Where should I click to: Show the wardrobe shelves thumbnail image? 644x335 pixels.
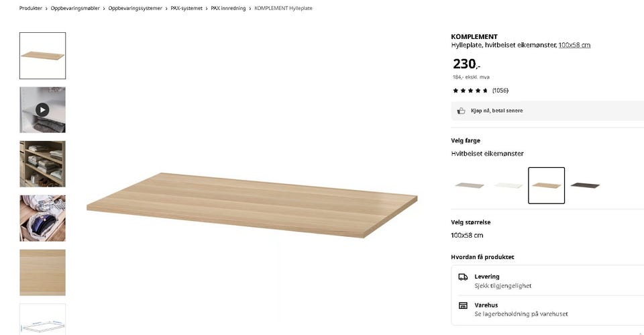pyautogui.click(x=42, y=164)
